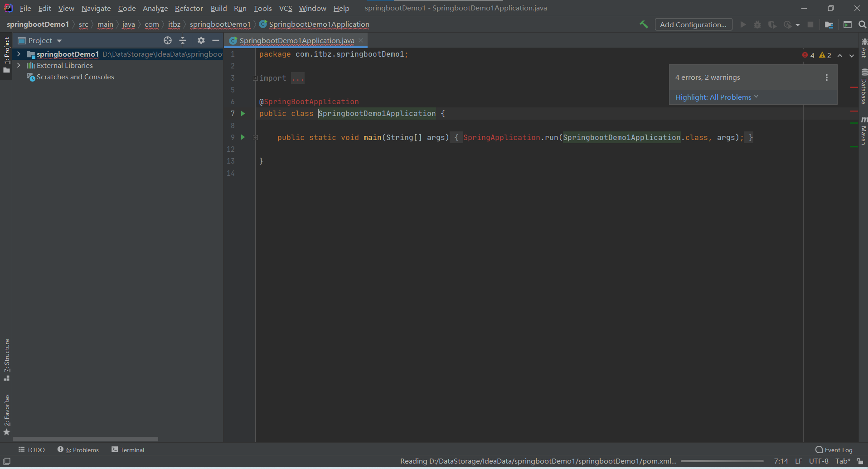Open the Maven tool window
This screenshot has height=469, width=868.
tap(864, 131)
